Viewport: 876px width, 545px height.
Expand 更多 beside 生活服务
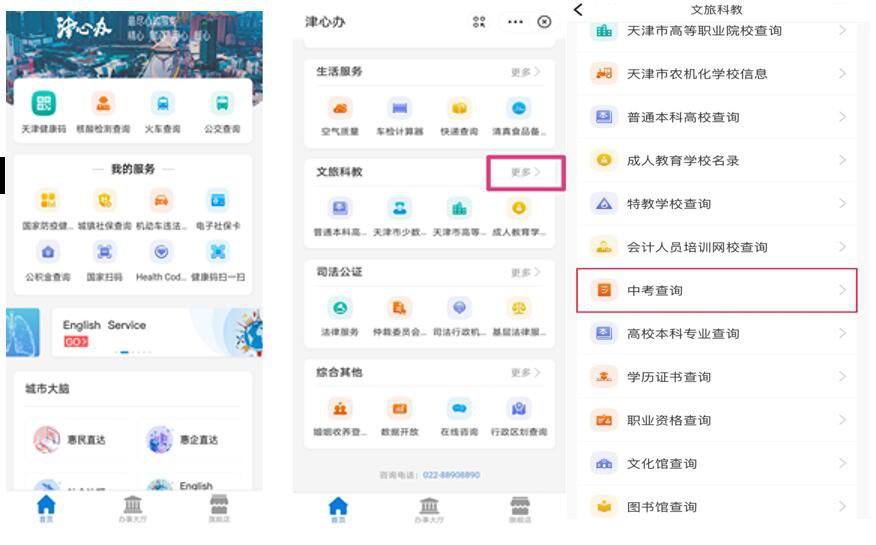pyautogui.click(x=526, y=72)
